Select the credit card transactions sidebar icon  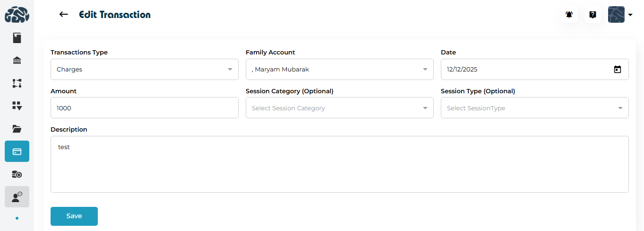[x=17, y=151]
